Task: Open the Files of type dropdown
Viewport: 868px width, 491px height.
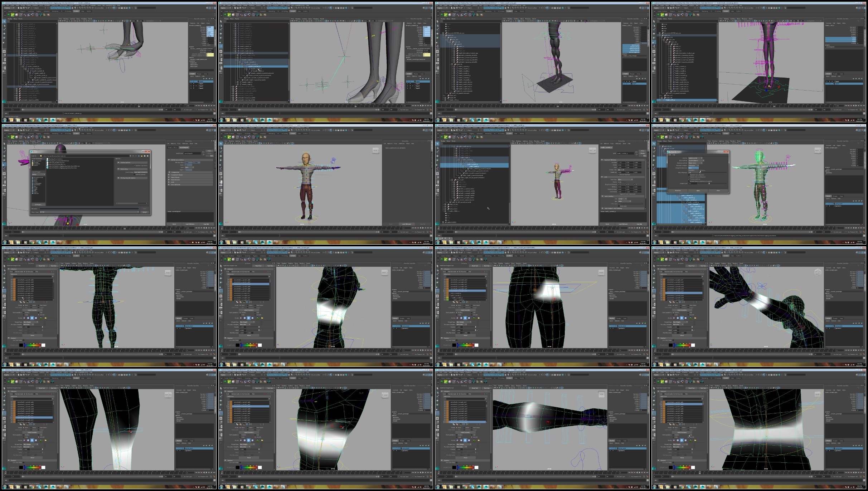Action: click(x=89, y=212)
